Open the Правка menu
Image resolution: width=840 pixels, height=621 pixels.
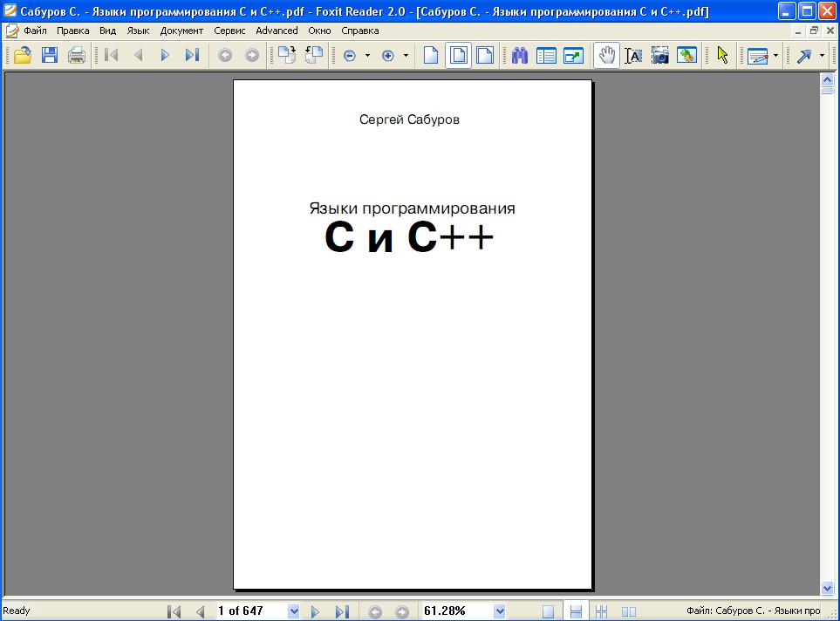click(73, 31)
